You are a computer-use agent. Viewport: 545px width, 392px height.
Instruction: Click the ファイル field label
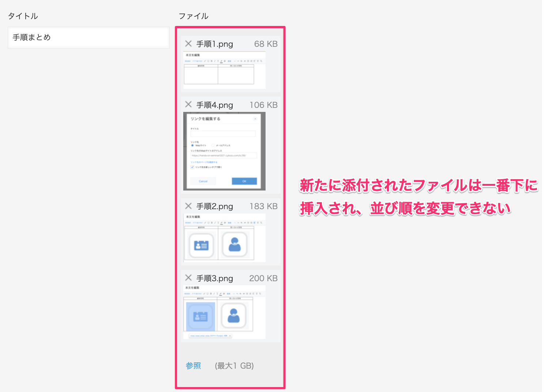pos(193,16)
